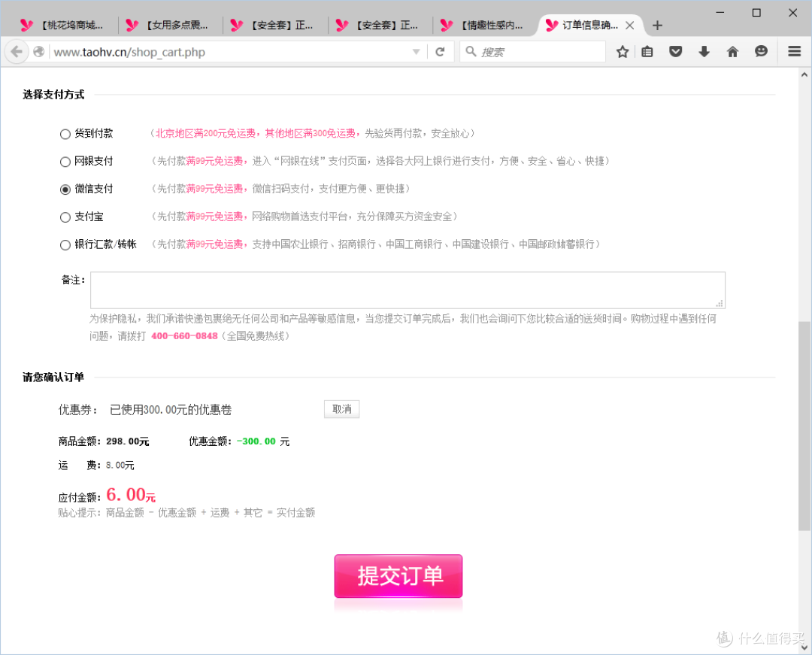Switch to 女用多点震 tab
812x655 pixels.
point(171,26)
